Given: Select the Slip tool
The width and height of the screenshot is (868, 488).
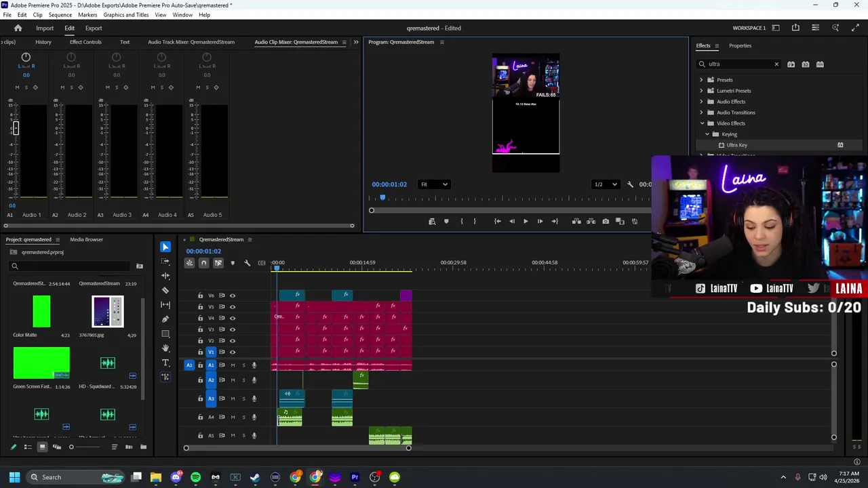Looking at the screenshot, I should point(165,305).
